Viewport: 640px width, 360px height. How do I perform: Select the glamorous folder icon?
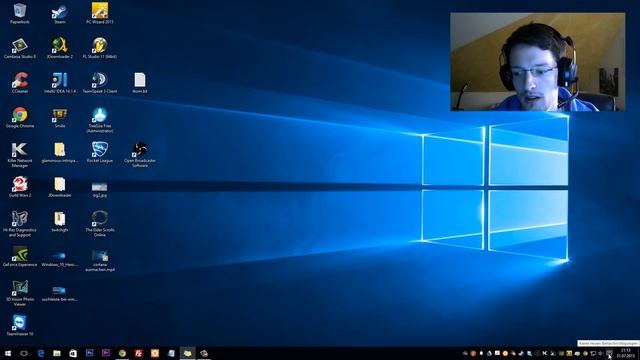click(x=60, y=152)
